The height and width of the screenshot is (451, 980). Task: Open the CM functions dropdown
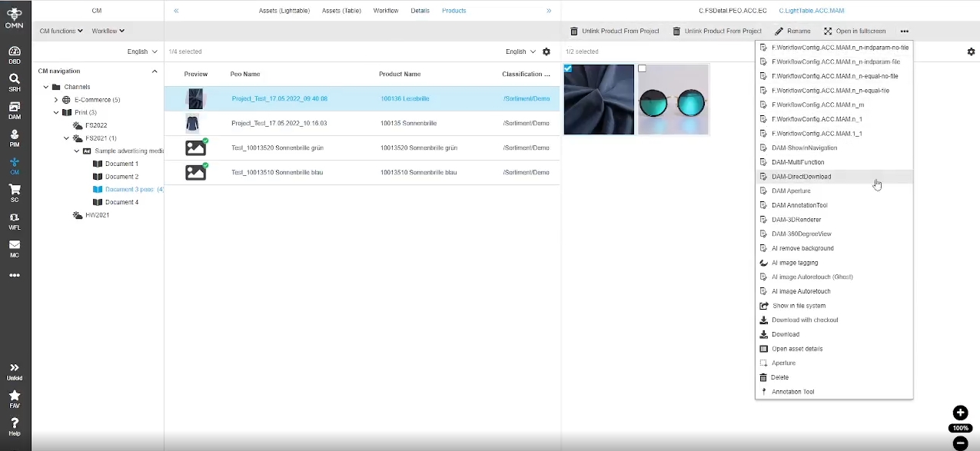(x=61, y=32)
